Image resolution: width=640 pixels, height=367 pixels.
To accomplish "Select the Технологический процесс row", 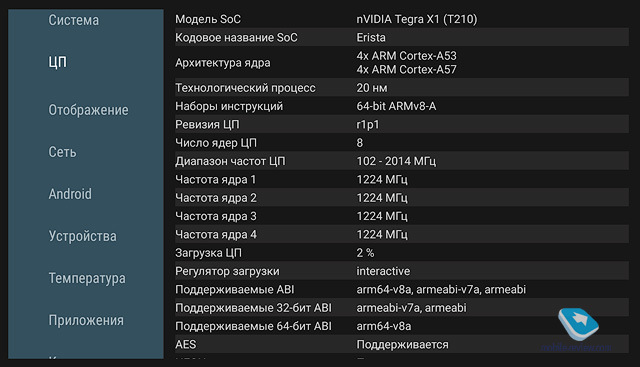I will tap(402, 87).
